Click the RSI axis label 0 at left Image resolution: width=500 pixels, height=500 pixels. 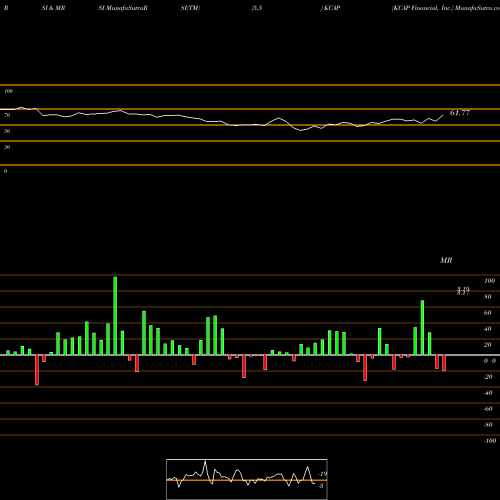[x=5, y=171]
